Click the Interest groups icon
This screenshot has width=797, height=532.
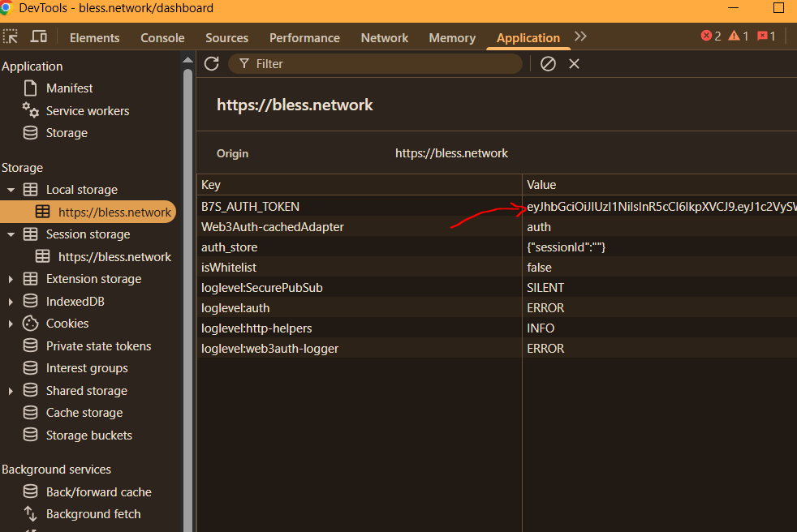tap(31, 368)
